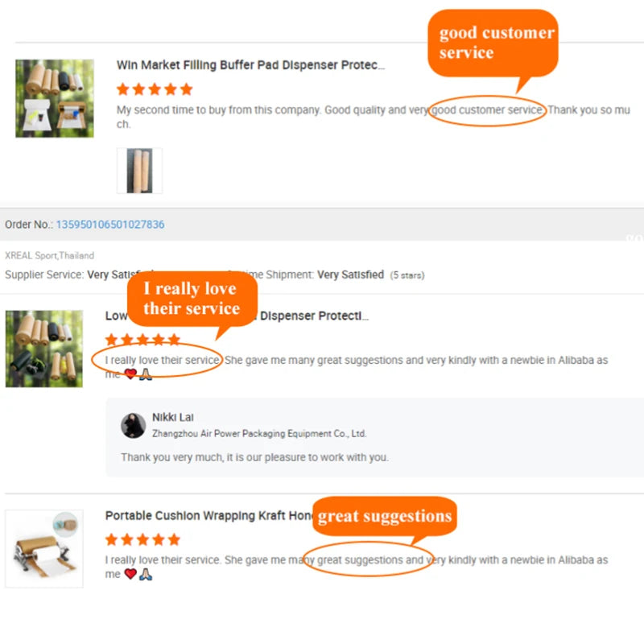Click the first review's product thumbnail
The image size is (644, 644).
[x=55, y=98]
